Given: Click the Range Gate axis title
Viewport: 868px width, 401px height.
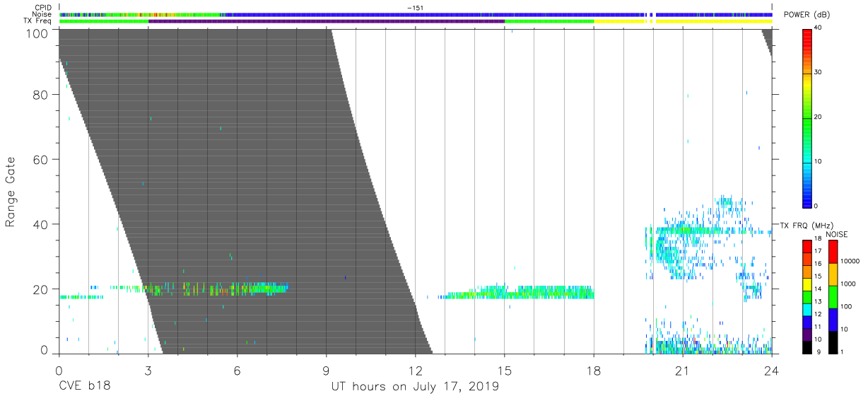Looking at the screenshot, I should pos(11,192).
